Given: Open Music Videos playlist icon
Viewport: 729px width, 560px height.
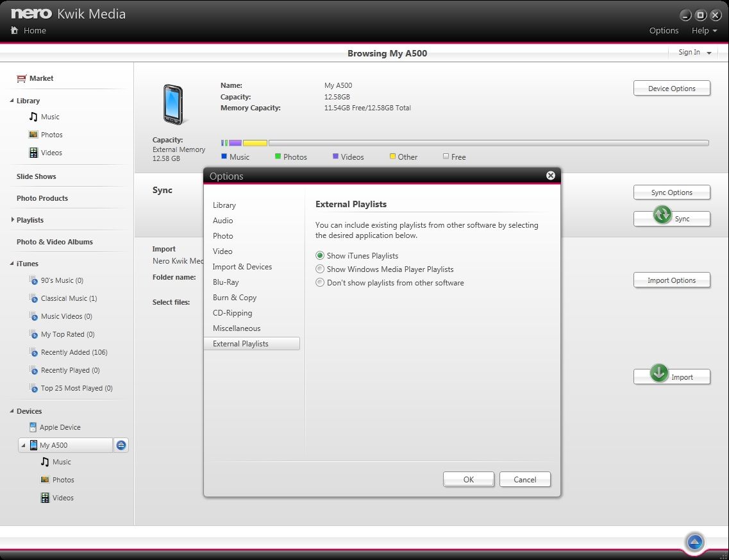Looking at the screenshot, I should [x=33, y=316].
